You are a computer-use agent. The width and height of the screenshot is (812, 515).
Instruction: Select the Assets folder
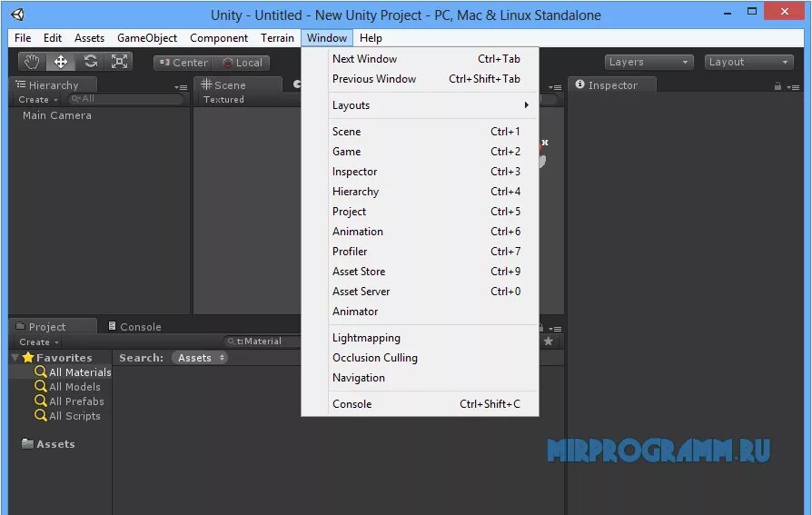click(x=48, y=444)
